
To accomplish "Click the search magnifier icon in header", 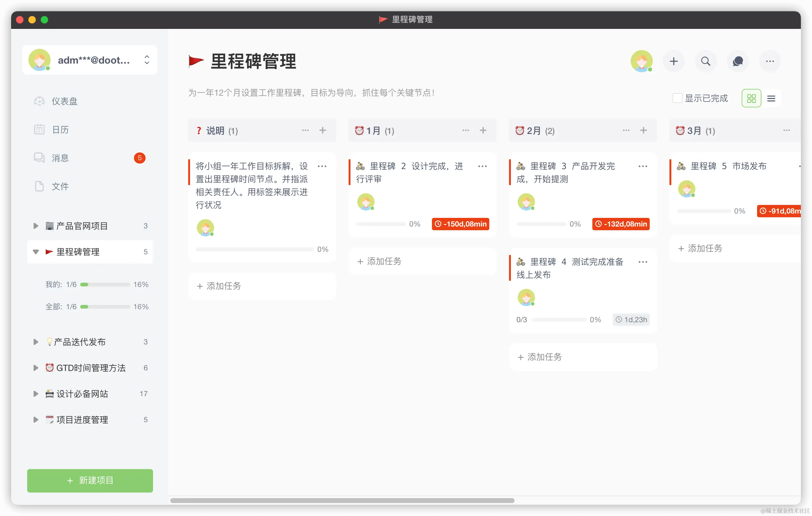I will pyautogui.click(x=706, y=61).
